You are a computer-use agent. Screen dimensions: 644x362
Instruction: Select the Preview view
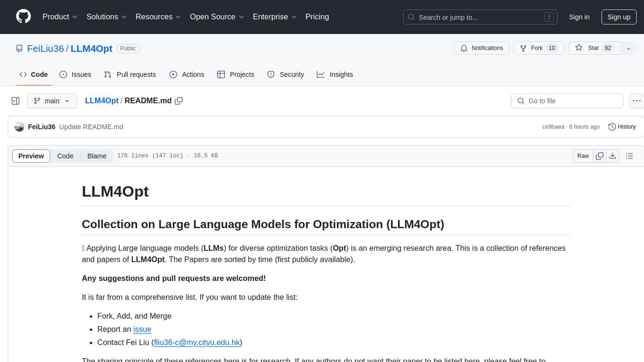tap(31, 156)
